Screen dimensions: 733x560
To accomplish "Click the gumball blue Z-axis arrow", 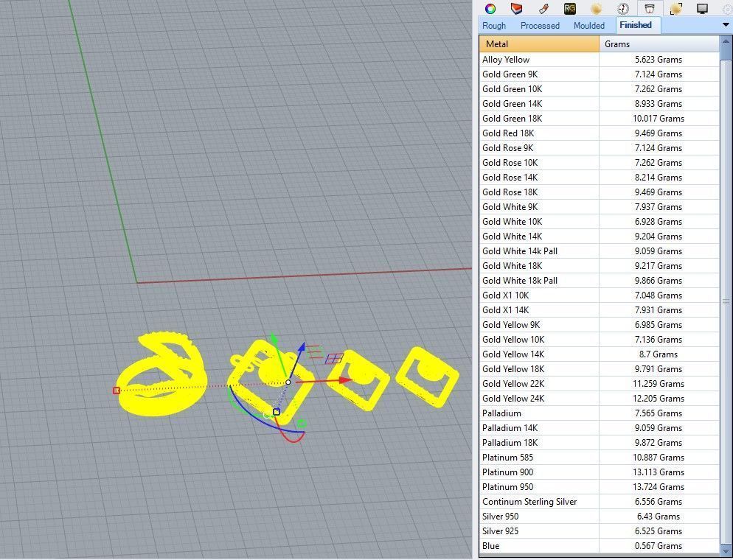I will click(302, 348).
